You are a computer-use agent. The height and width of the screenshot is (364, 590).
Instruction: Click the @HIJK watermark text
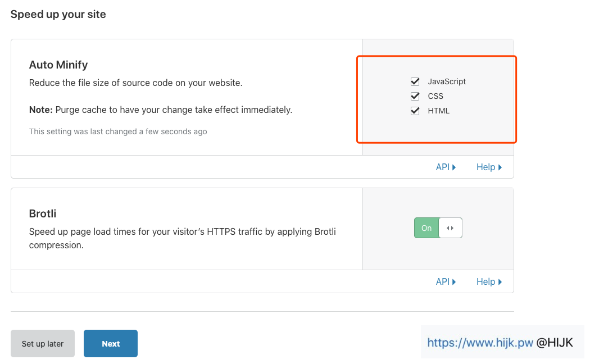click(x=555, y=343)
